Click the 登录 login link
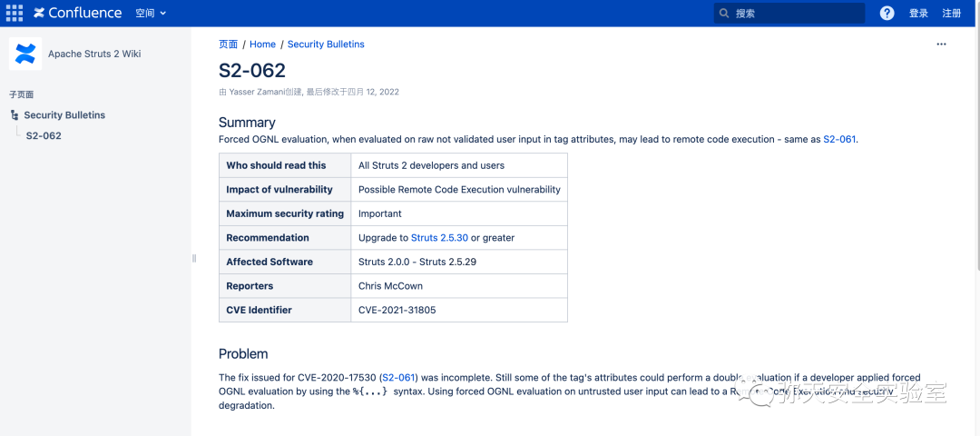980x436 pixels. 918,13
